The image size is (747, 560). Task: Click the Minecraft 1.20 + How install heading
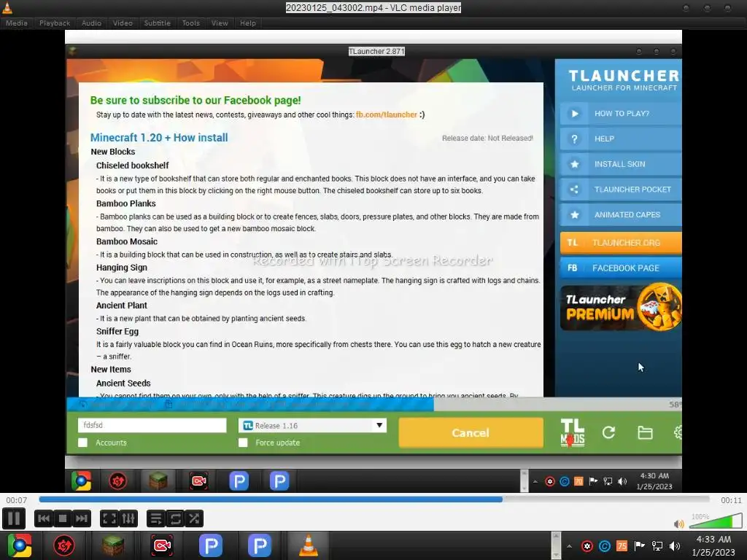tap(159, 138)
